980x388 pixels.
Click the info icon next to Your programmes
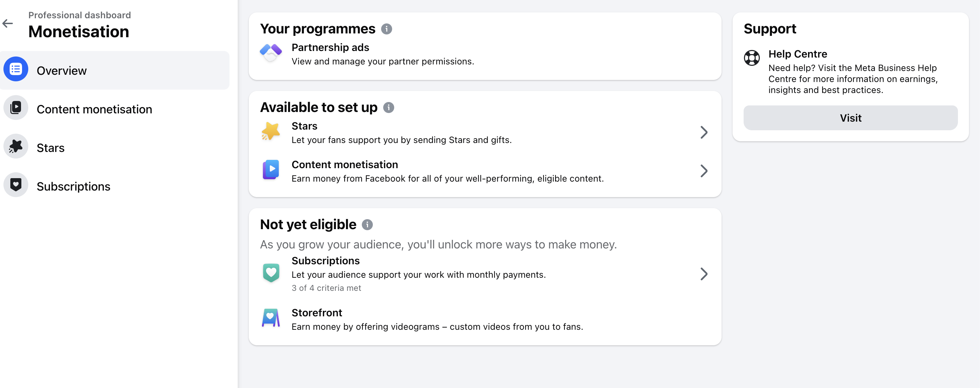387,29
